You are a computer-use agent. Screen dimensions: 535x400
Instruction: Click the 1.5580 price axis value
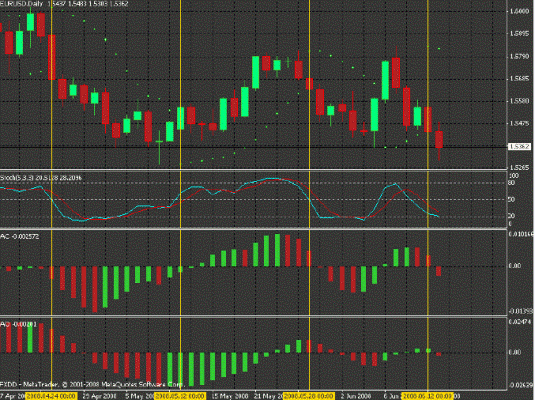click(x=519, y=101)
